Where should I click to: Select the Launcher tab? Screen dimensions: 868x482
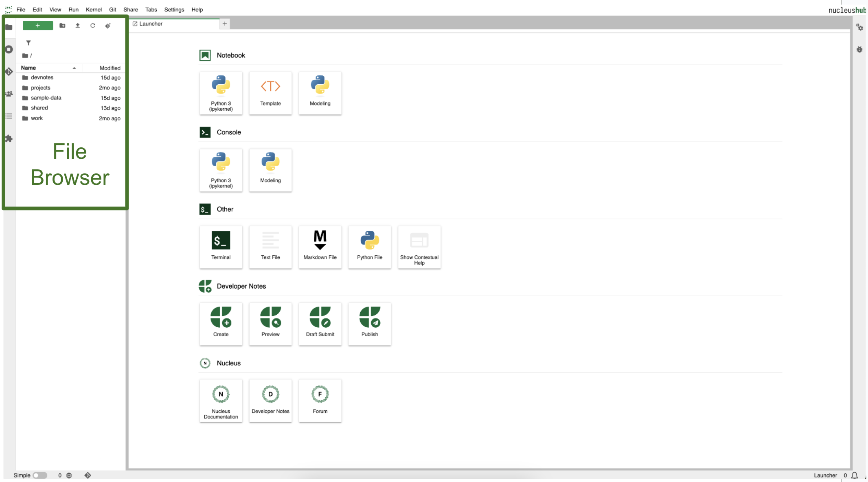174,24
